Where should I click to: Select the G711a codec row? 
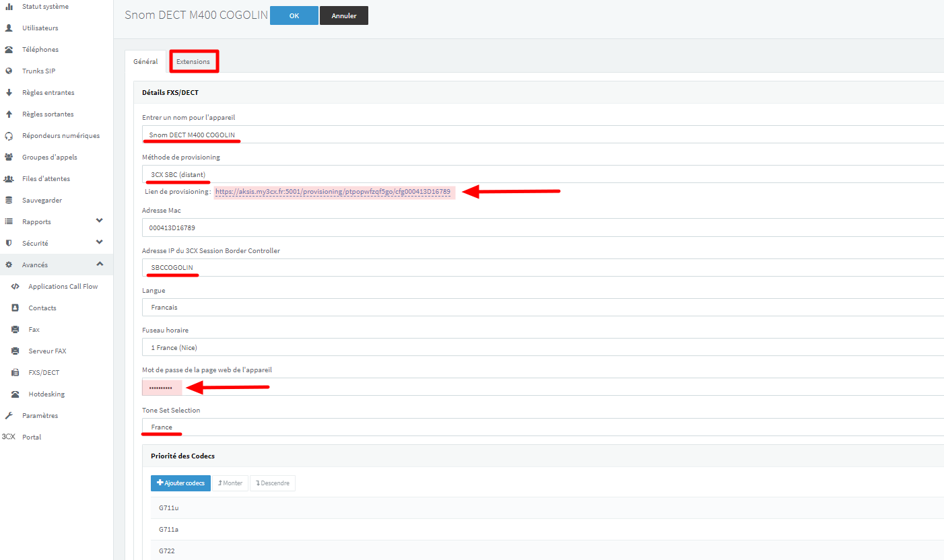547,530
